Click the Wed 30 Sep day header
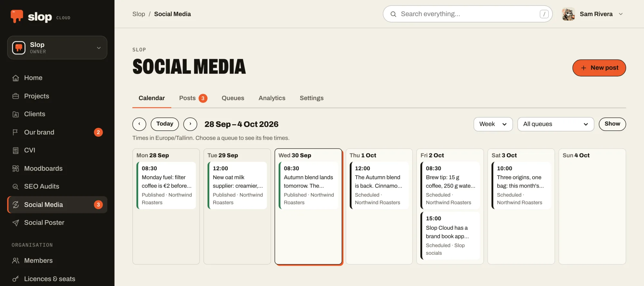644x286 pixels. pos(295,155)
